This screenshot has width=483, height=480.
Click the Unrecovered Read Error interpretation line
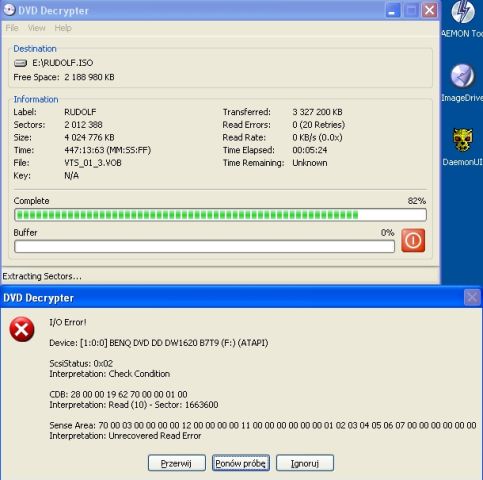pyautogui.click(x=125, y=436)
